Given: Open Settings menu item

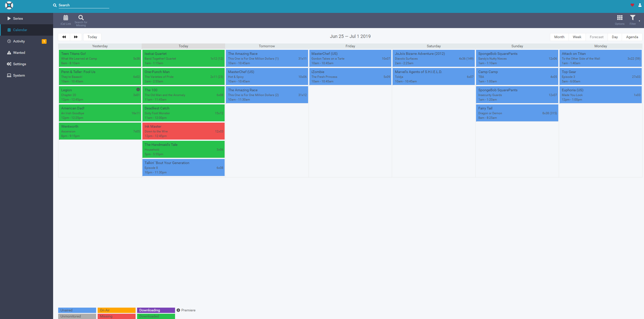Looking at the screenshot, I should [x=27, y=64].
